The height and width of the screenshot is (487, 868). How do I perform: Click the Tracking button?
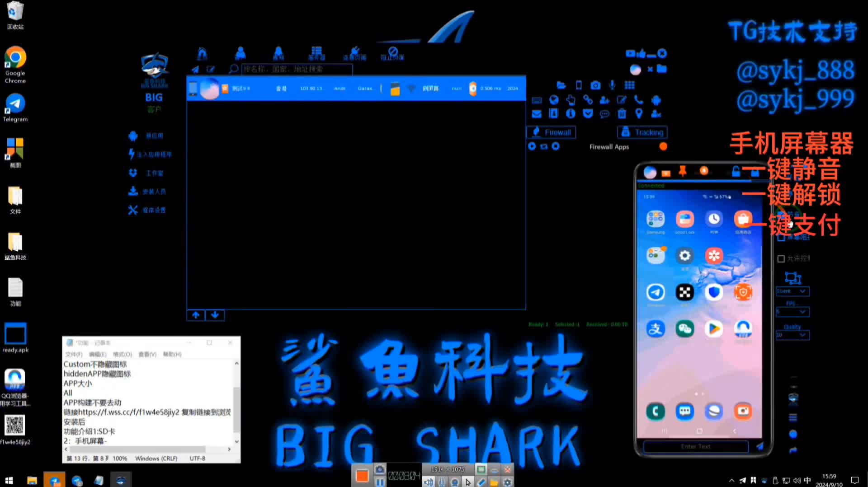click(x=642, y=132)
